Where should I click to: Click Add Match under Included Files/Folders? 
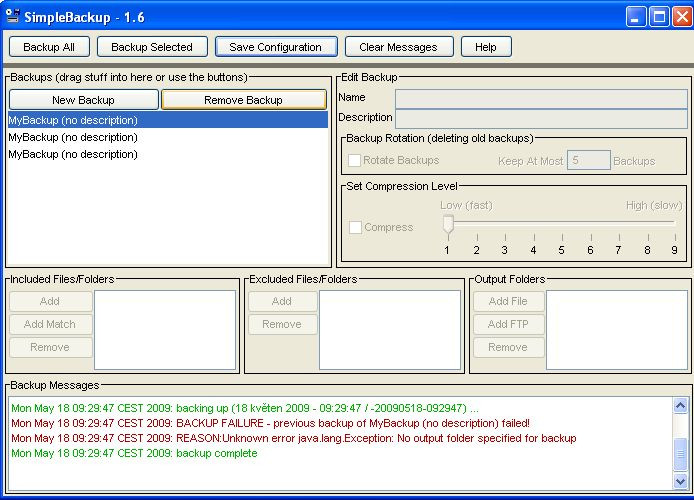tap(50, 324)
